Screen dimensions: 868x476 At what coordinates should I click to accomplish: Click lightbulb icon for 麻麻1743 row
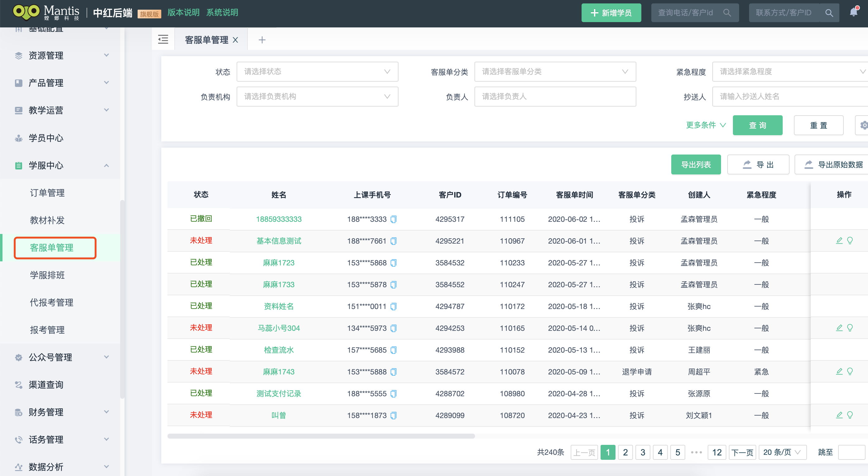(850, 371)
